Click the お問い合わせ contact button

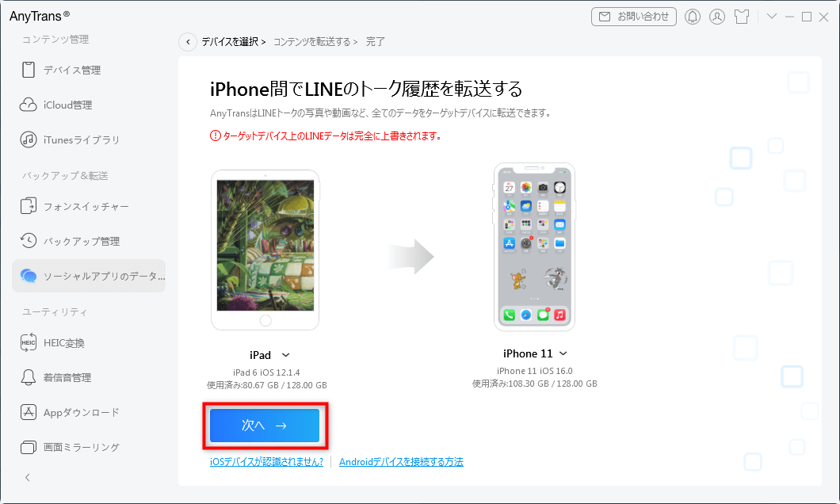point(634,17)
